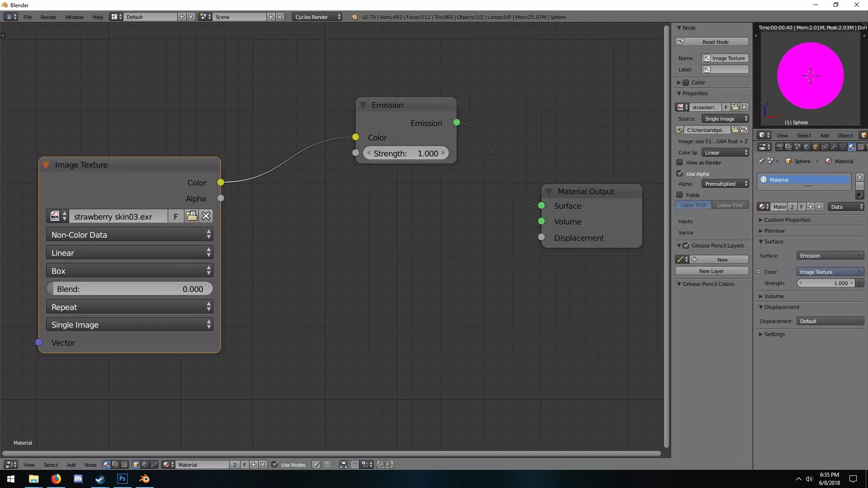Image resolution: width=868 pixels, height=488 pixels.
Task: Disable the Use Nodes checkbox
Action: pos(274,465)
